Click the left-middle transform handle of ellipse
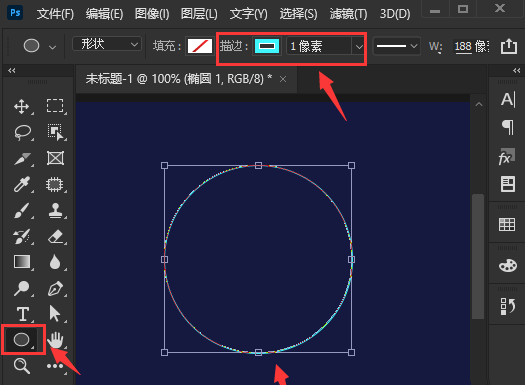This screenshot has width=525, height=385. (x=164, y=259)
